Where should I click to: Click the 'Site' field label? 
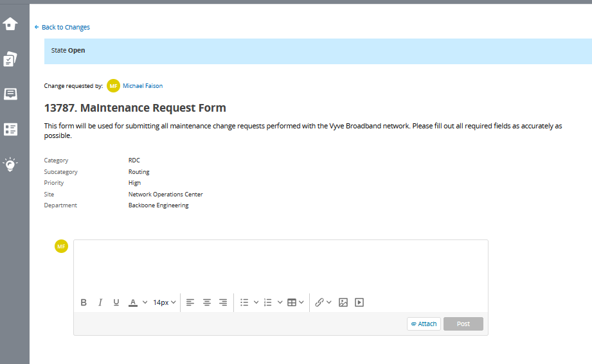49,195
